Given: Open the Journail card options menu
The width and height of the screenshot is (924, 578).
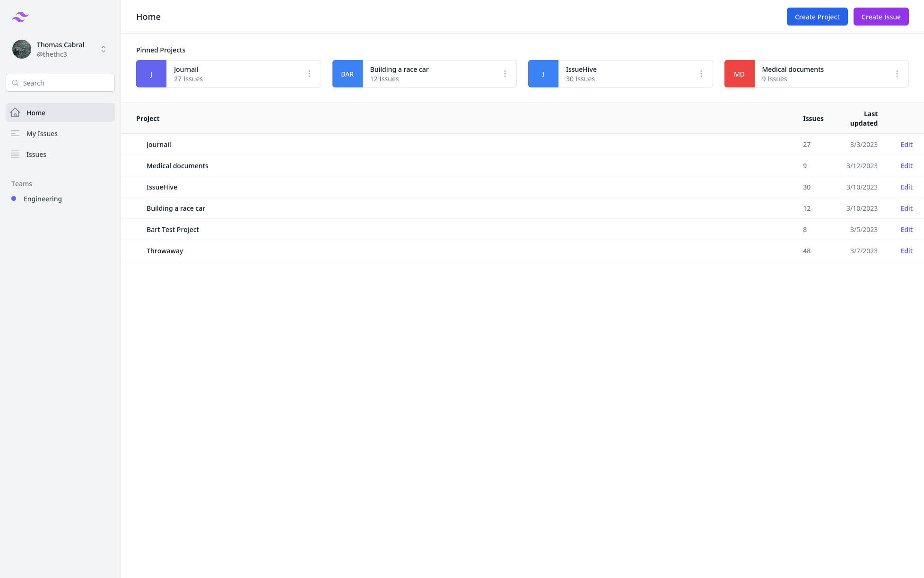Looking at the screenshot, I should (309, 74).
